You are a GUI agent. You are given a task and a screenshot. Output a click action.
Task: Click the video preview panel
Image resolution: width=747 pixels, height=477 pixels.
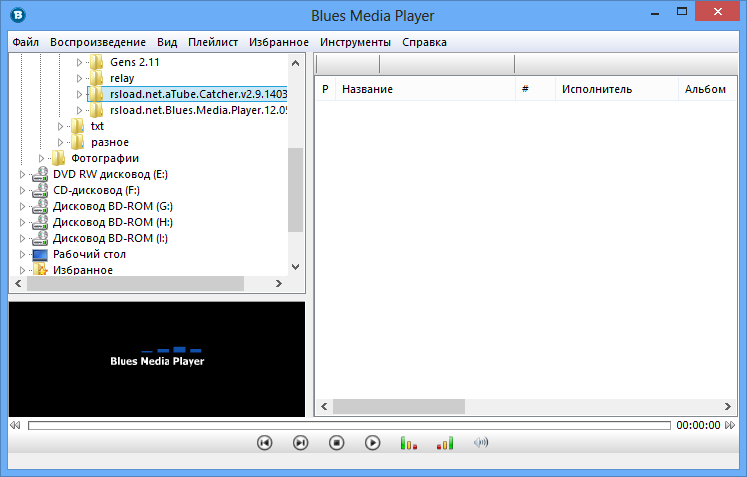click(157, 359)
